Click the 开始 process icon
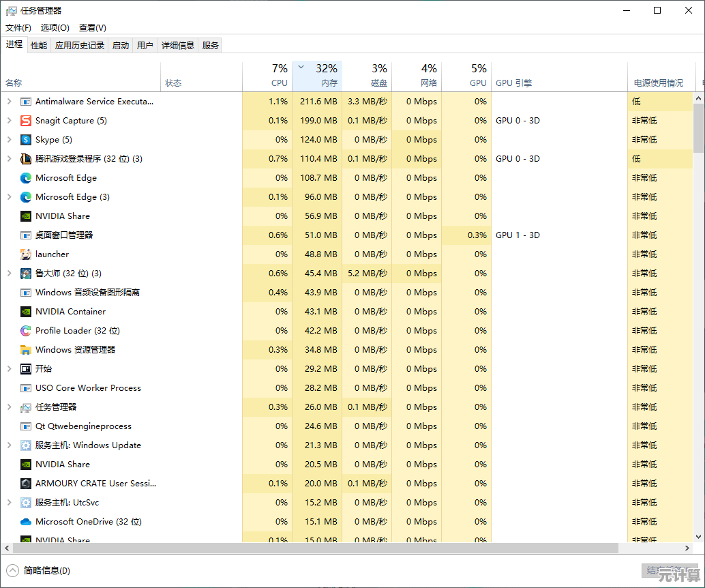 (26, 369)
